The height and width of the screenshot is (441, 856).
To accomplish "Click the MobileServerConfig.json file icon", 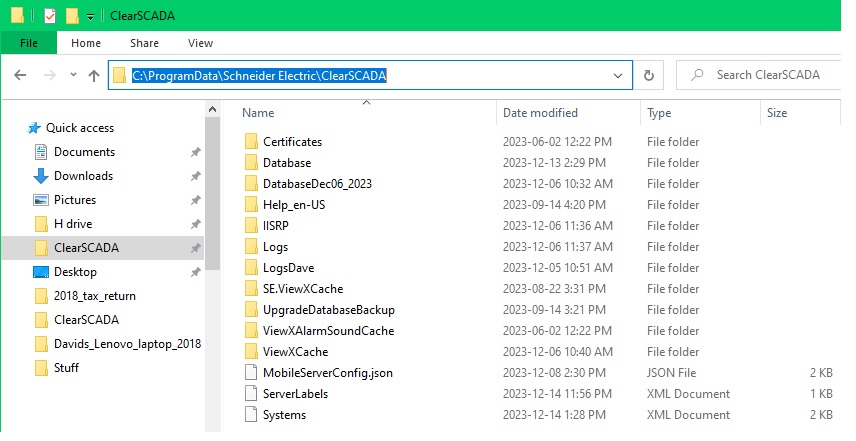I will [x=251, y=373].
